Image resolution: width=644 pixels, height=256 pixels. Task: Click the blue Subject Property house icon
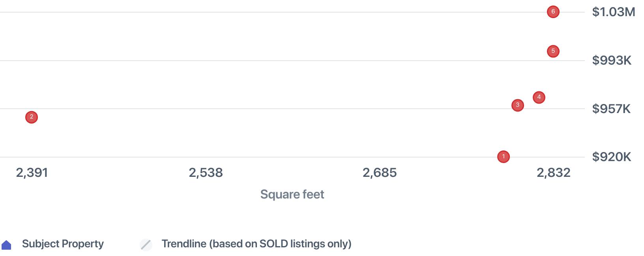tap(7, 245)
